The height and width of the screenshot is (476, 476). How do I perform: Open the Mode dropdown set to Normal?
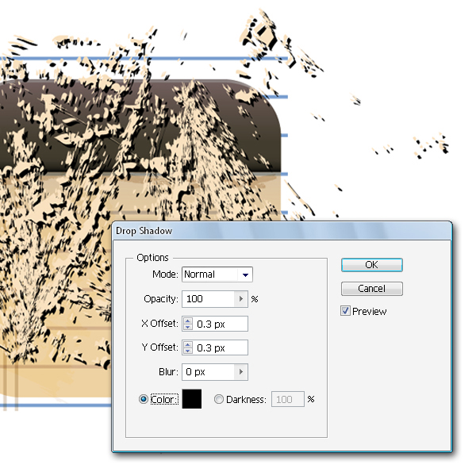[217, 274]
